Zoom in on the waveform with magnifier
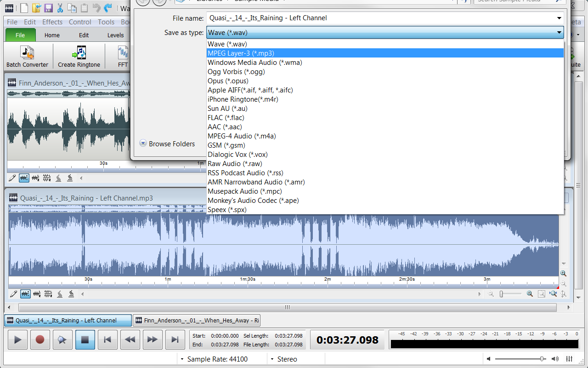 [x=530, y=293]
